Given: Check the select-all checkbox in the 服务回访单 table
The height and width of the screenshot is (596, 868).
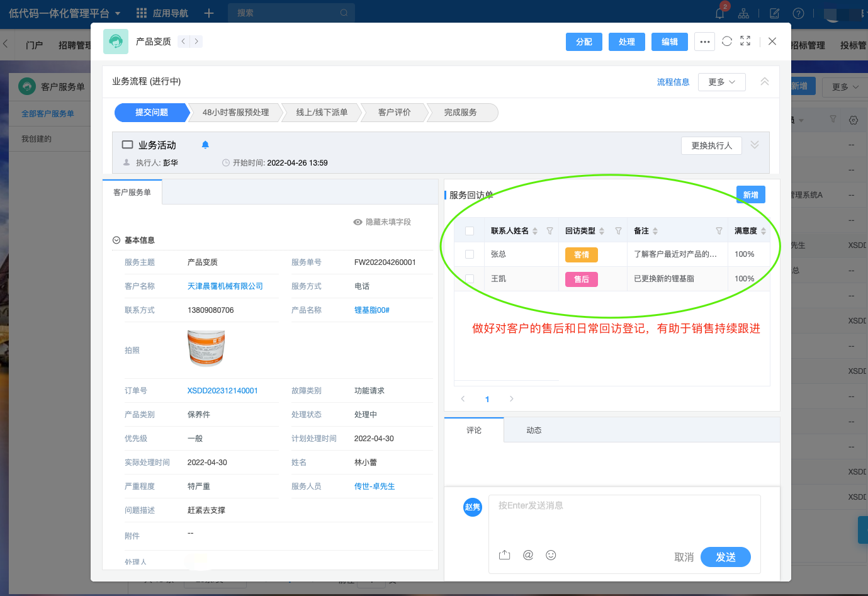Looking at the screenshot, I should 468,230.
